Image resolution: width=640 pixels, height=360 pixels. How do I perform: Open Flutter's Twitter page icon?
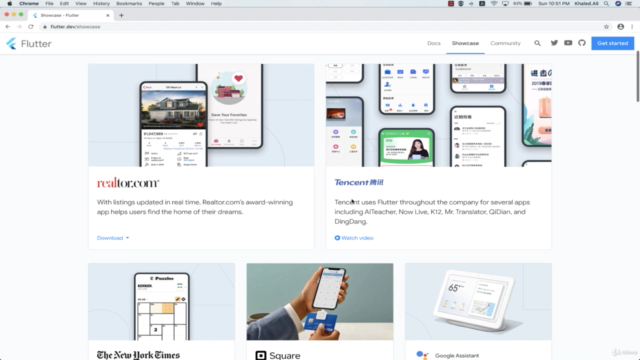554,43
